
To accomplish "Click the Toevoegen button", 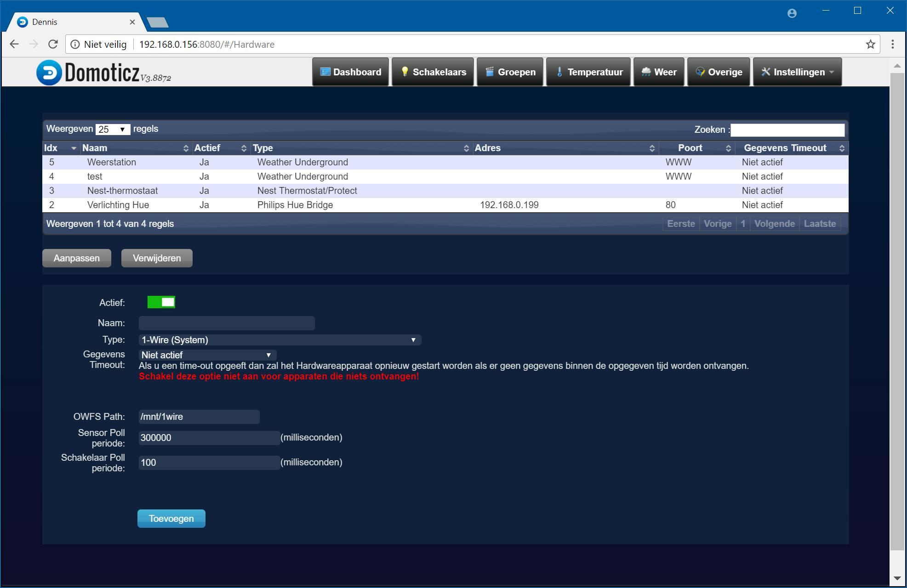I will coord(171,519).
